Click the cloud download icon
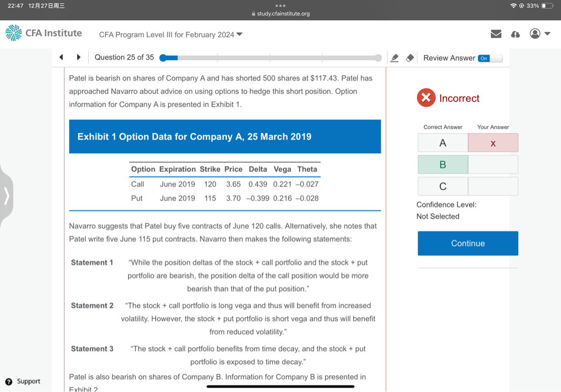The image size is (561, 392). (x=515, y=34)
